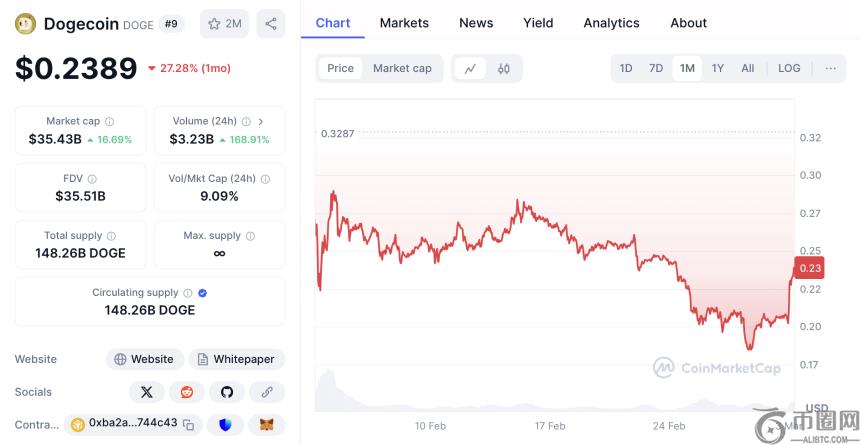Click the share icon next to the star
The height and width of the screenshot is (445, 860).
coord(270,23)
